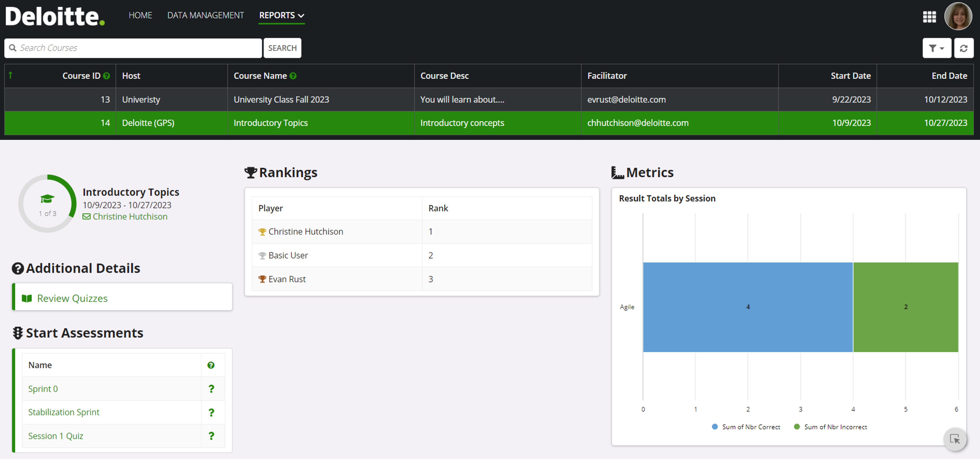The height and width of the screenshot is (459, 980).
Task: Select Evan Rust ranking row
Action: [422, 279]
